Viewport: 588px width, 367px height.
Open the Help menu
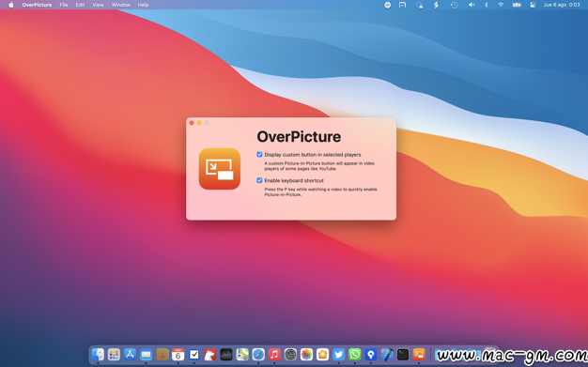144,5
